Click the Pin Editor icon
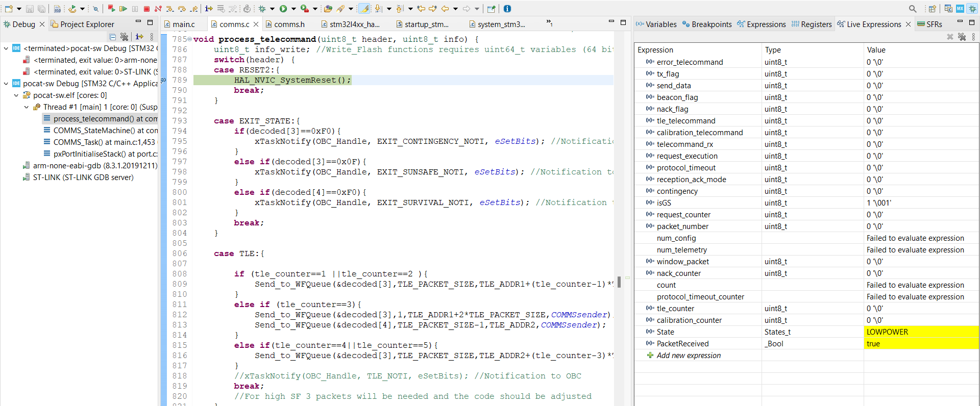The height and width of the screenshot is (406, 980). [491, 9]
